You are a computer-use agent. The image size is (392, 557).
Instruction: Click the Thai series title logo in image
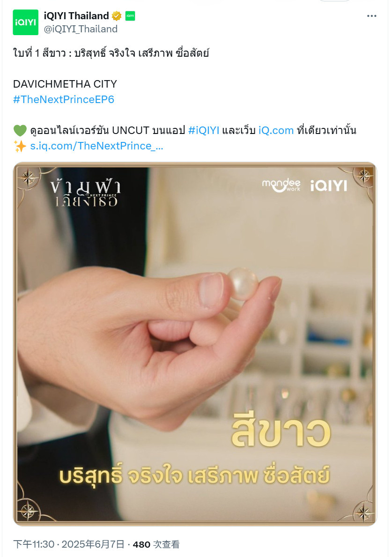point(85,193)
